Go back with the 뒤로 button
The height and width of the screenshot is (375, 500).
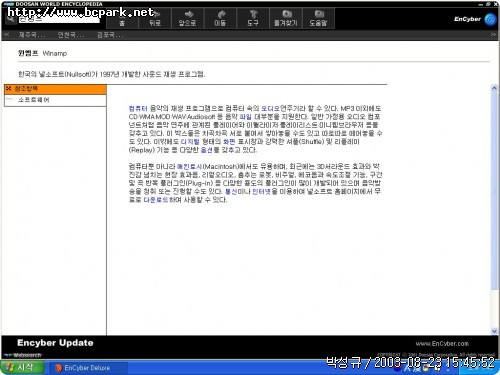pos(155,19)
